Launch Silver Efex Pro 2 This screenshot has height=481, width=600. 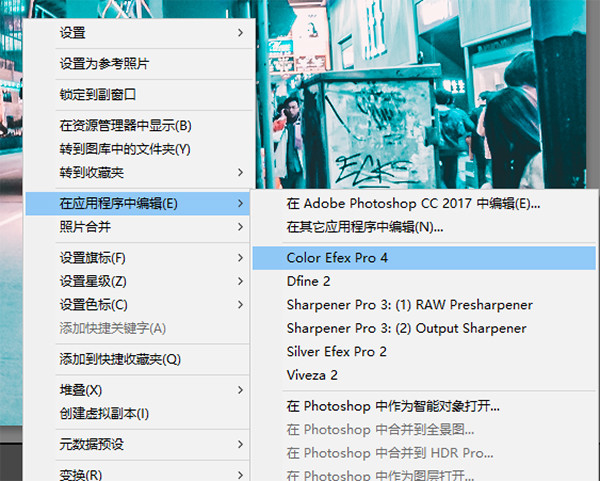[x=336, y=352]
